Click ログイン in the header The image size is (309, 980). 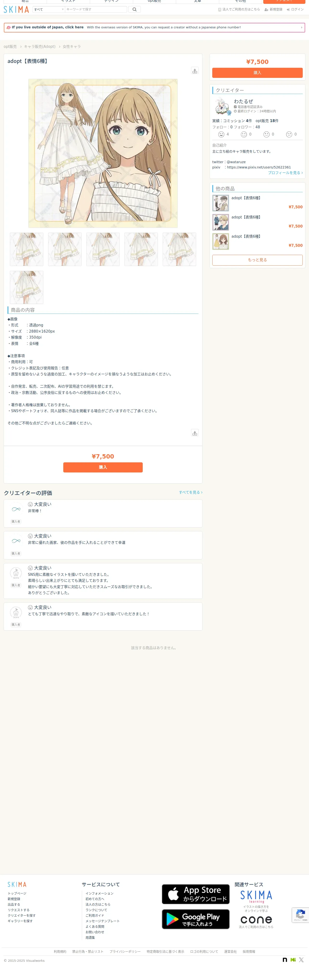[x=295, y=10]
